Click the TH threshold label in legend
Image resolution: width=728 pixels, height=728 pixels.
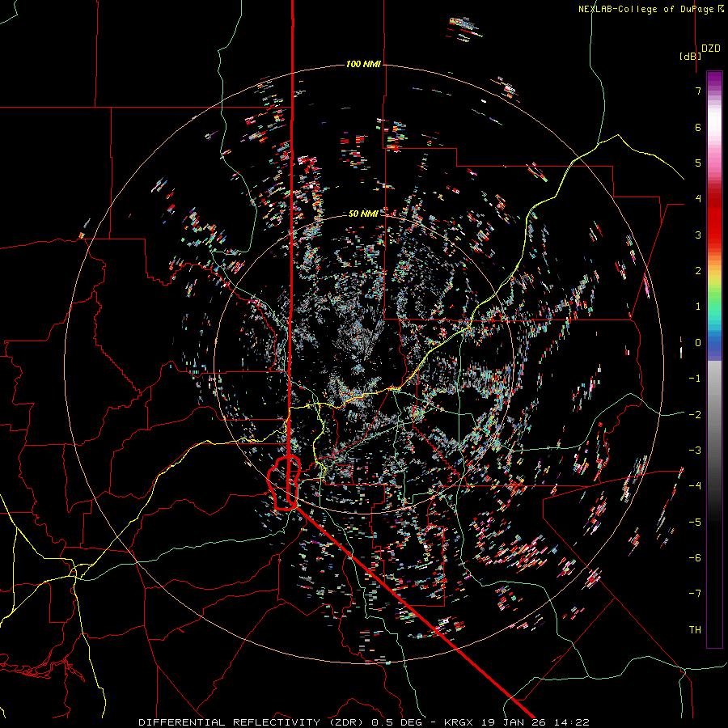695,629
